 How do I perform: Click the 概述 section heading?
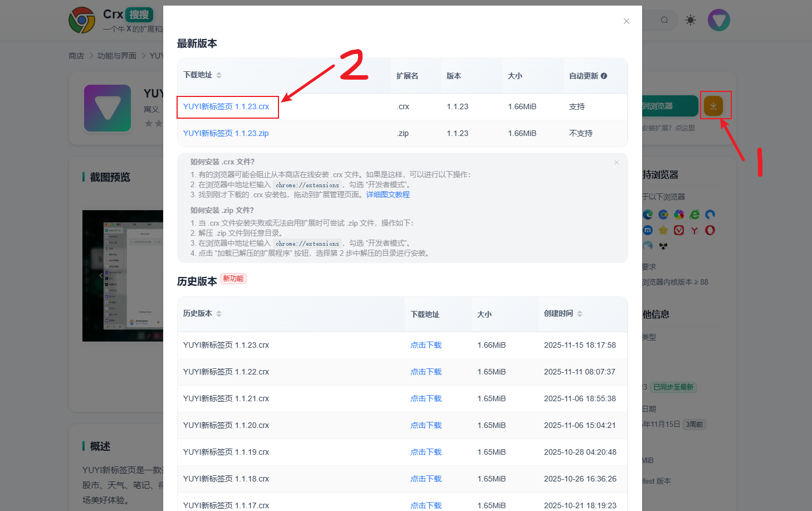click(100, 446)
